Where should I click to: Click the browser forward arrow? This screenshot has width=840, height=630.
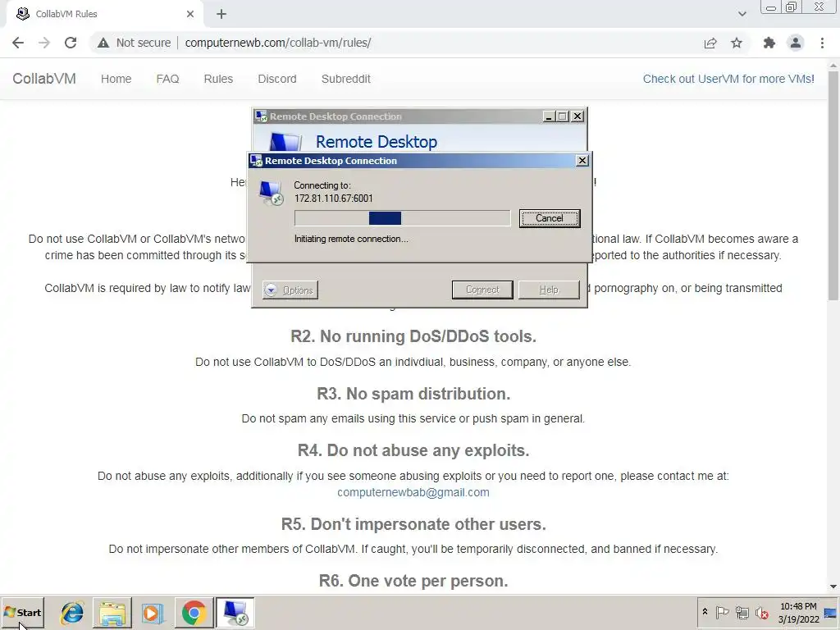44,43
